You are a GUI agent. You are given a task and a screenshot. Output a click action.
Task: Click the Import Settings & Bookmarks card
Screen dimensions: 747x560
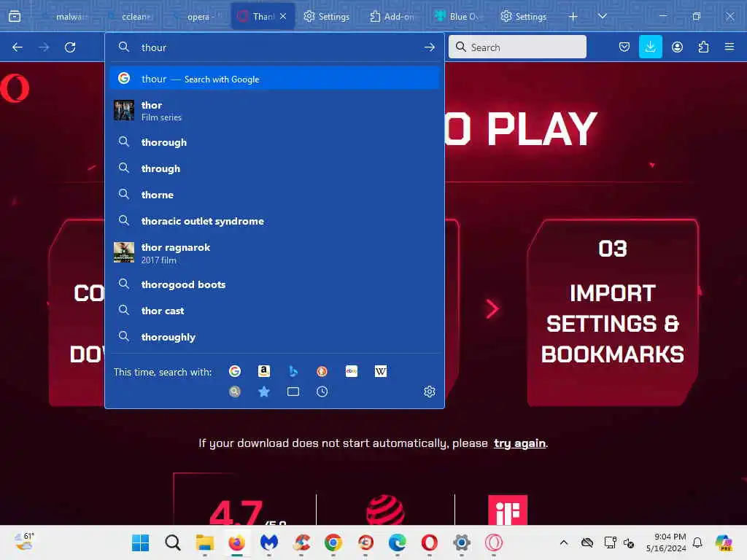[x=613, y=312]
